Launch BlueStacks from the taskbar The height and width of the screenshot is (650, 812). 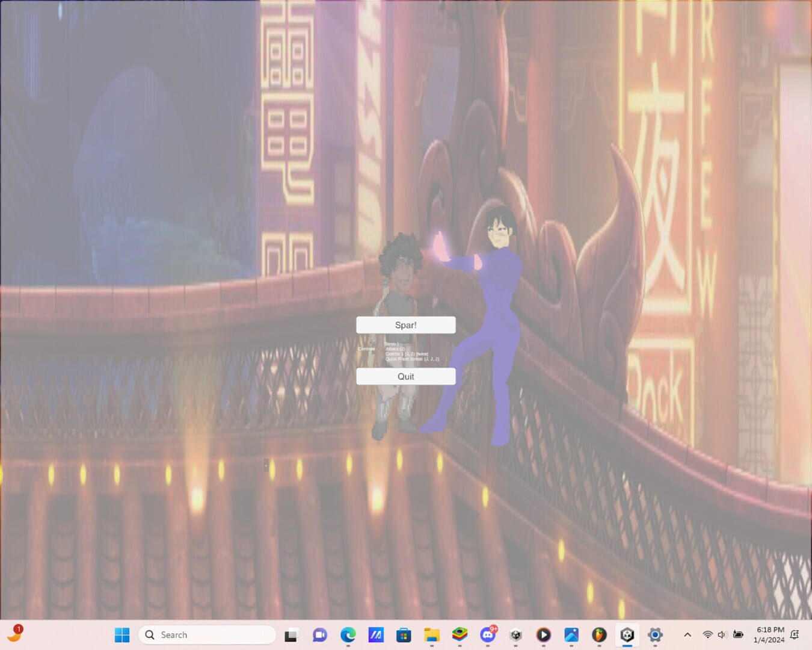tap(459, 634)
